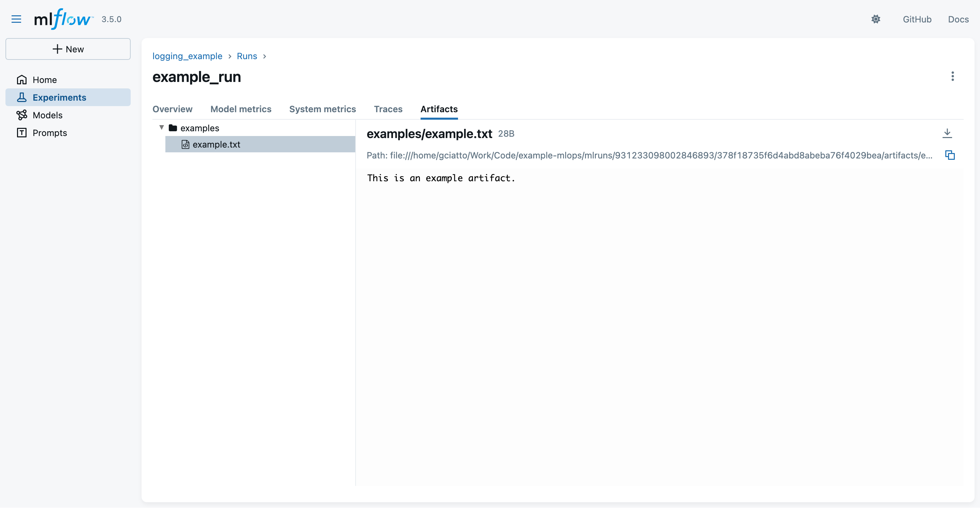
Task: Open the three-dot run options menu
Action: (x=952, y=77)
